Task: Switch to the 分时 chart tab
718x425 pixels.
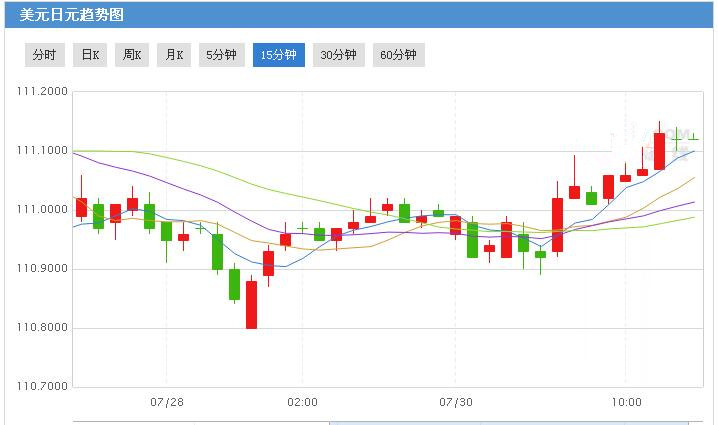Action: pos(45,55)
